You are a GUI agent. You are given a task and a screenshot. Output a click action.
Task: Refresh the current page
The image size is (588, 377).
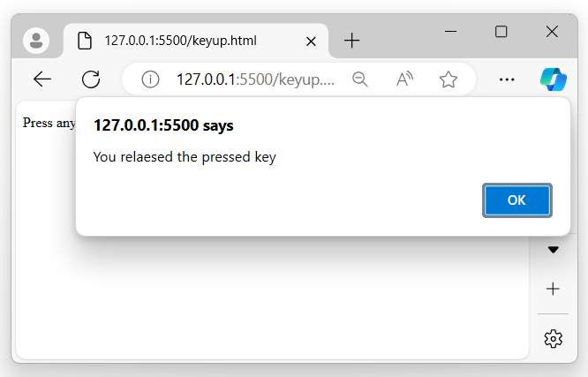(x=91, y=79)
